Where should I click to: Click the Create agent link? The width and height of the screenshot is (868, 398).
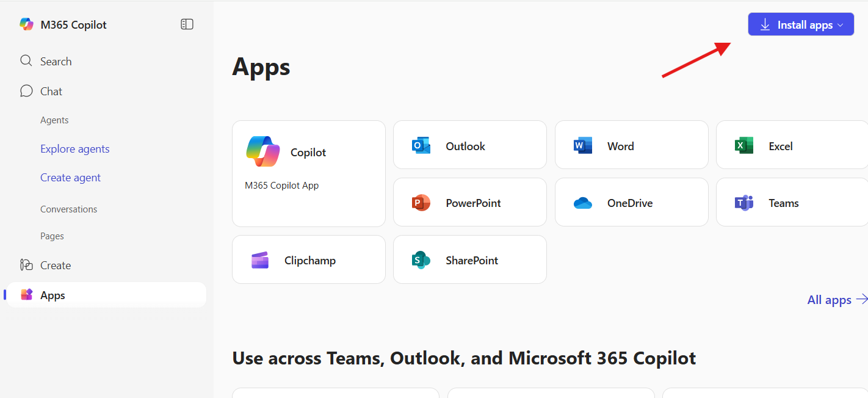(71, 178)
